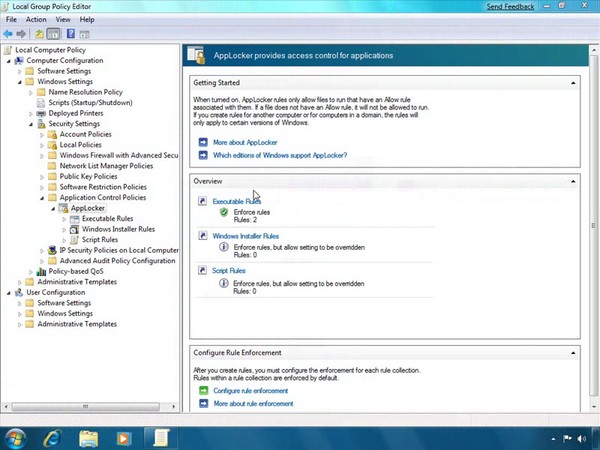
Task: Click the green arrow icon for Configure rule enforcement
Action: (x=204, y=390)
